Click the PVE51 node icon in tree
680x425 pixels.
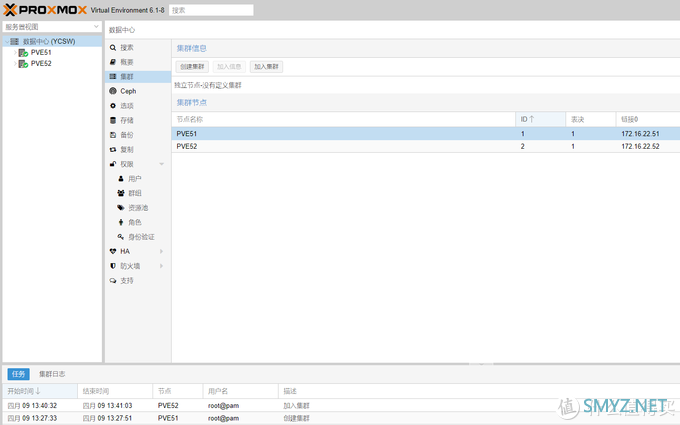23,52
